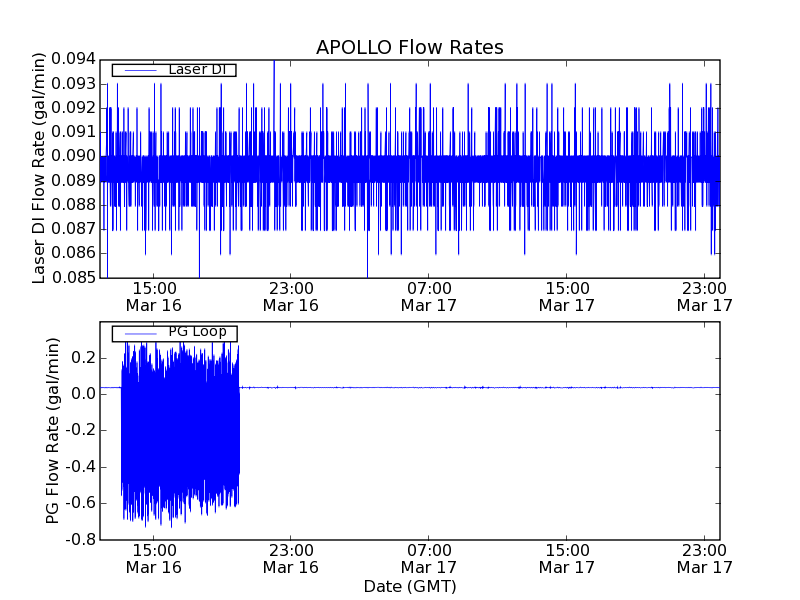Click the tallest Laser DI spike reaching 0.094
The image size is (800, 600).
tap(274, 64)
